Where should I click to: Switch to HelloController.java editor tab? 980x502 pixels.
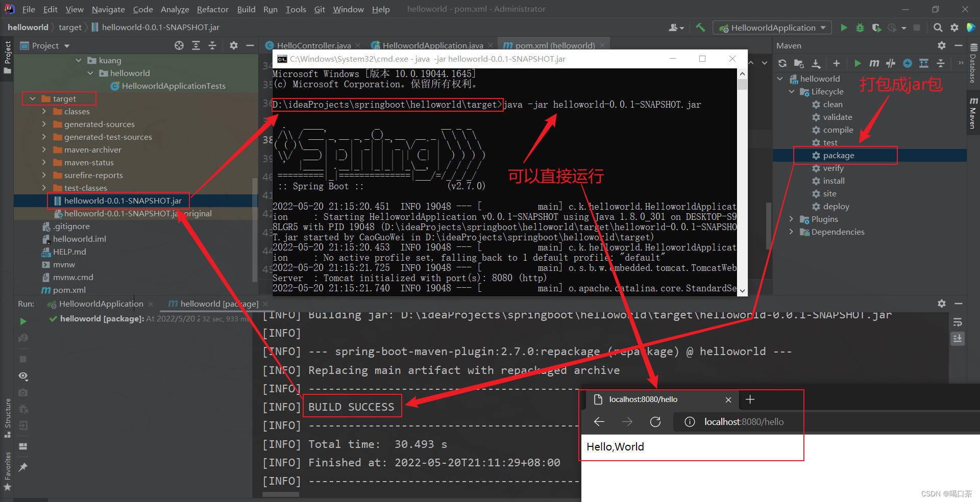(x=313, y=45)
